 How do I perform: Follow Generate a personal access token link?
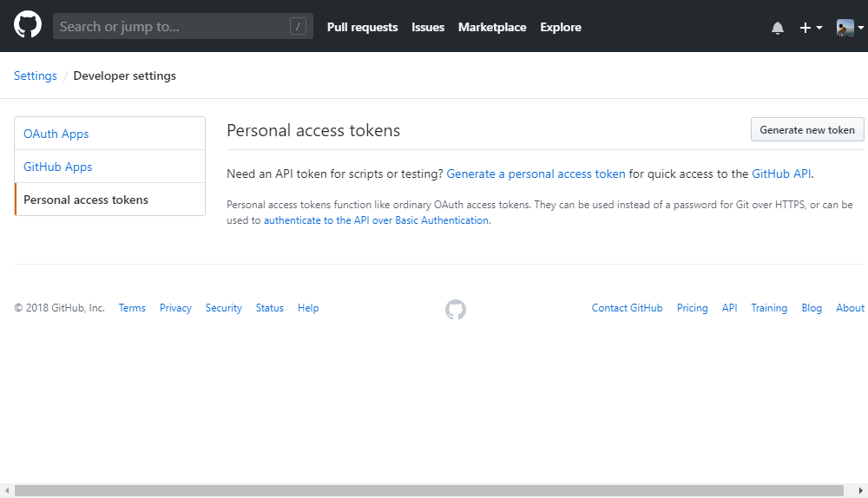[536, 174]
